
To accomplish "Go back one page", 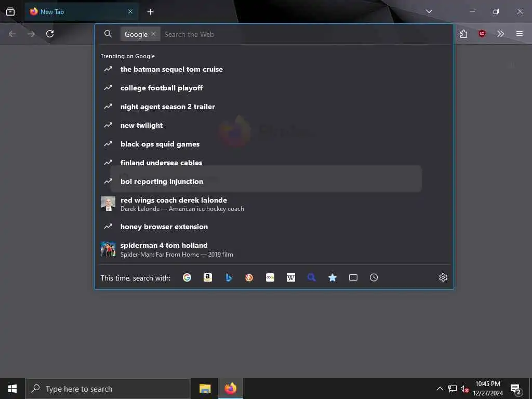I will [x=12, y=34].
